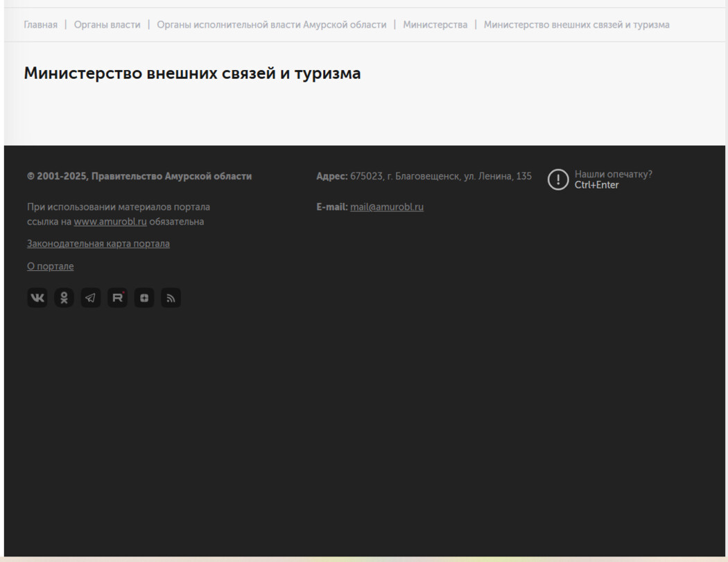The width and height of the screenshot is (728, 562).
Task: Click breadcrumb Министерство внешних связей и туризма
Action: (577, 24)
